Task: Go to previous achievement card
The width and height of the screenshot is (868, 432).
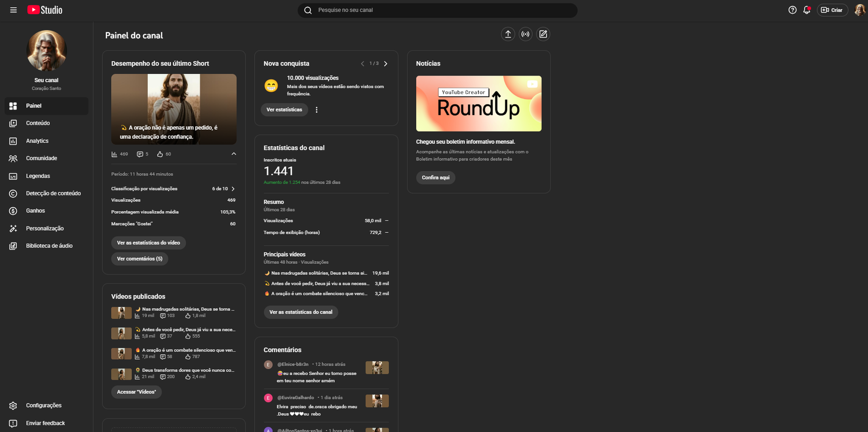Action: [362, 63]
